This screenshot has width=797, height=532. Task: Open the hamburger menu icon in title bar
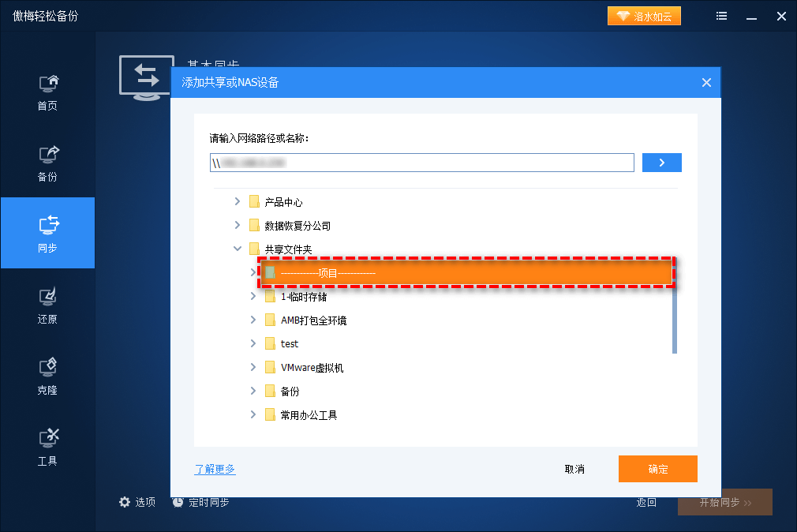[x=722, y=16]
